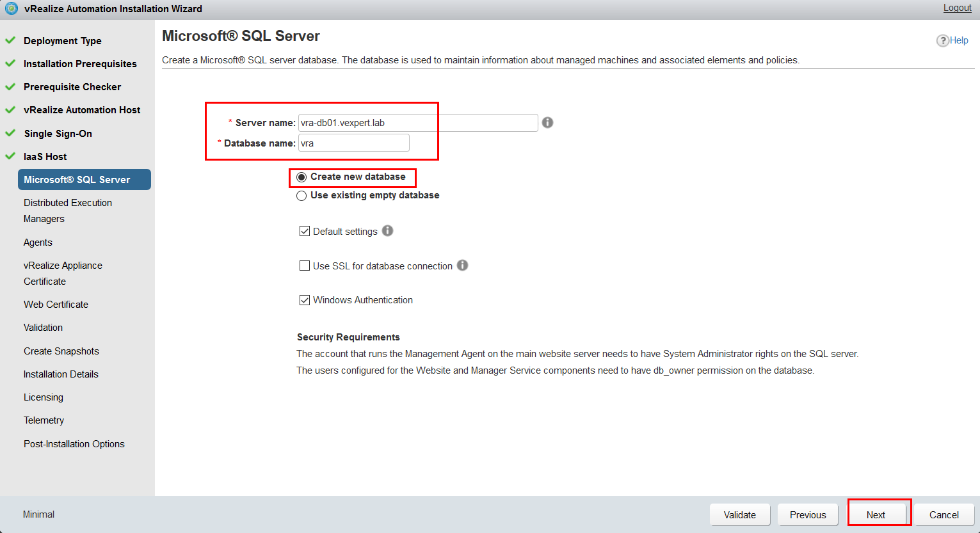The height and width of the screenshot is (533, 980).
Task: Click info icon beside Use SSL option
Action: 462,265
